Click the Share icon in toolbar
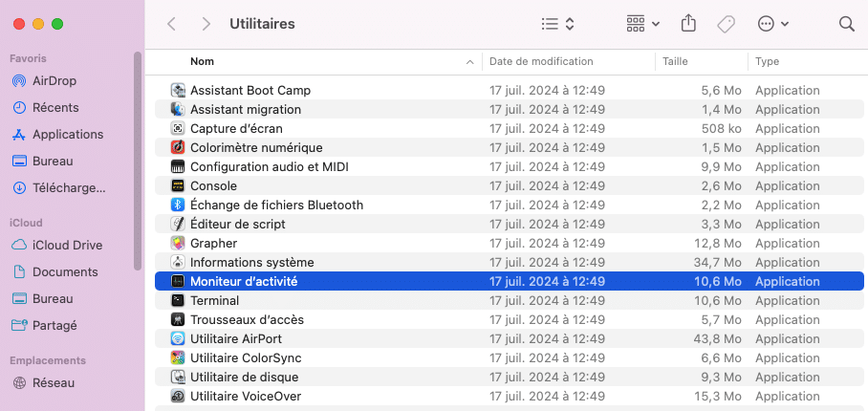The image size is (868, 411). coord(688,24)
